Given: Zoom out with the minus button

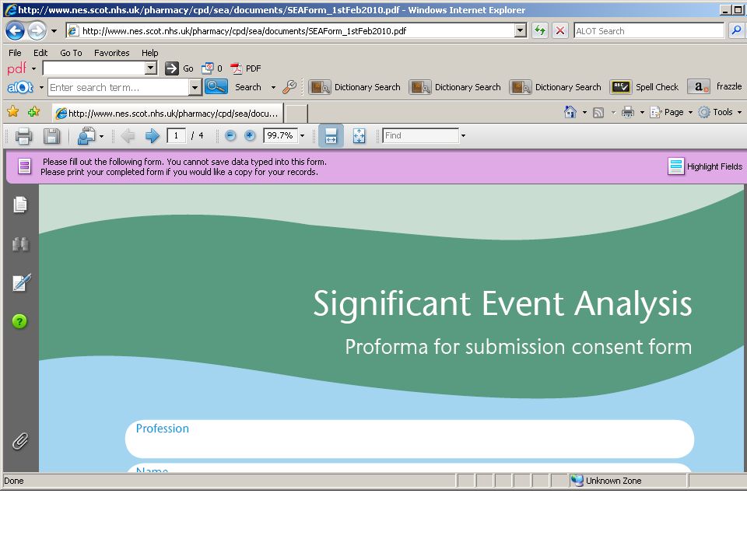Looking at the screenshot, I should (230, 135).
